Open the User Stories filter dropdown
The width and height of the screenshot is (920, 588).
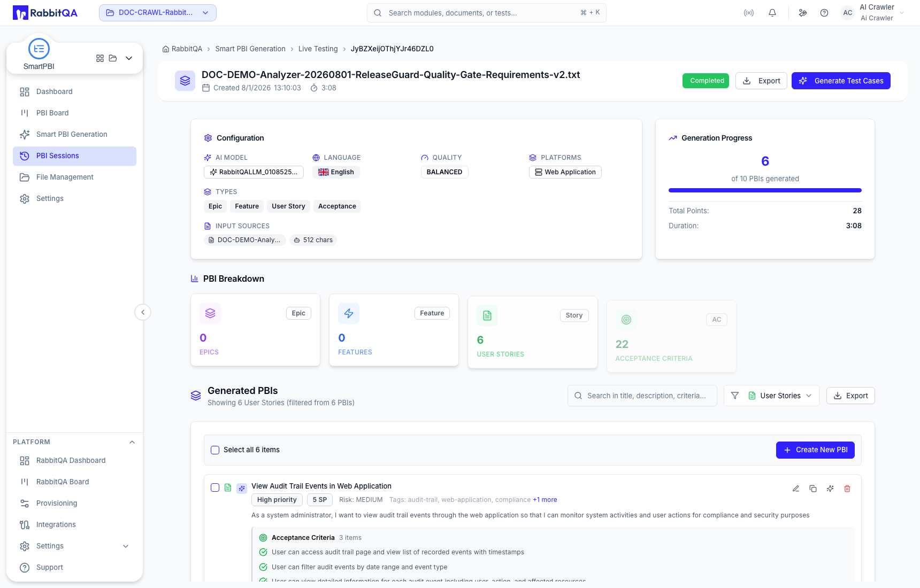(780, 396)
